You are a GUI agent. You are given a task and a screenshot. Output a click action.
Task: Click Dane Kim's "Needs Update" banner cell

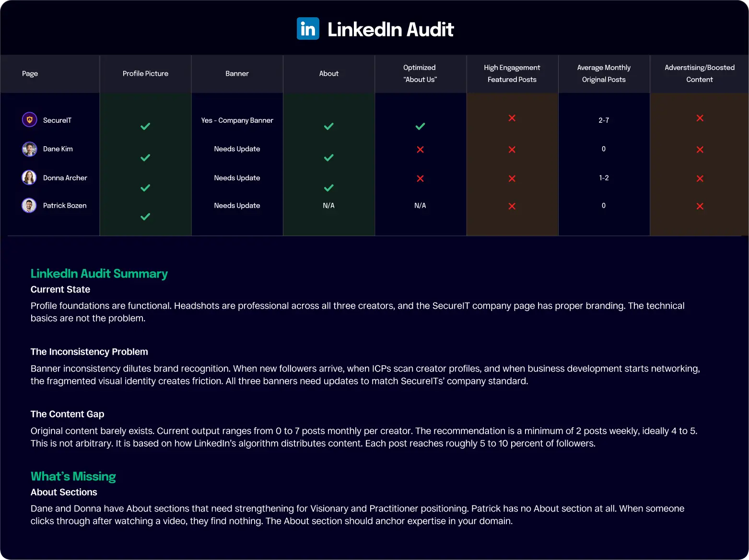coord(237,149)
